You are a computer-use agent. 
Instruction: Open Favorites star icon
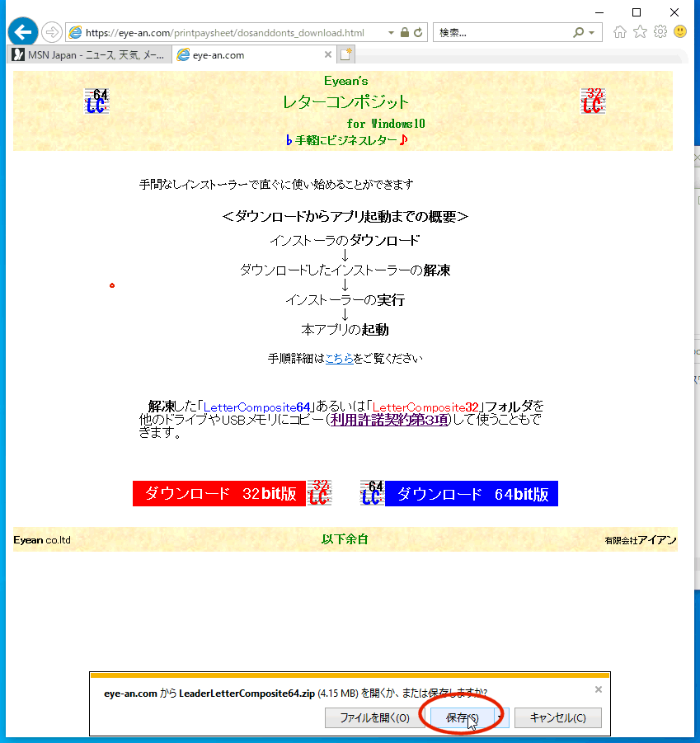(x=640, y=32)
